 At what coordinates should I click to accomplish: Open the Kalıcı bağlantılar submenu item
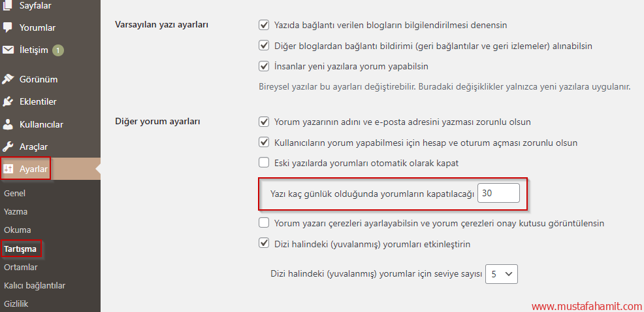34,285
